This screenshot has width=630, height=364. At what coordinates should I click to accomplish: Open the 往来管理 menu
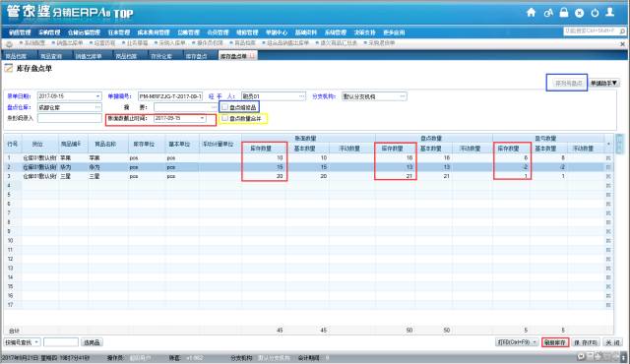point(119,32)
